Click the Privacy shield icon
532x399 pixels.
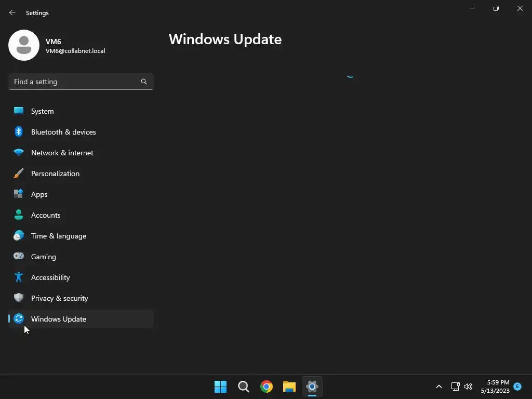coord(19,298)
